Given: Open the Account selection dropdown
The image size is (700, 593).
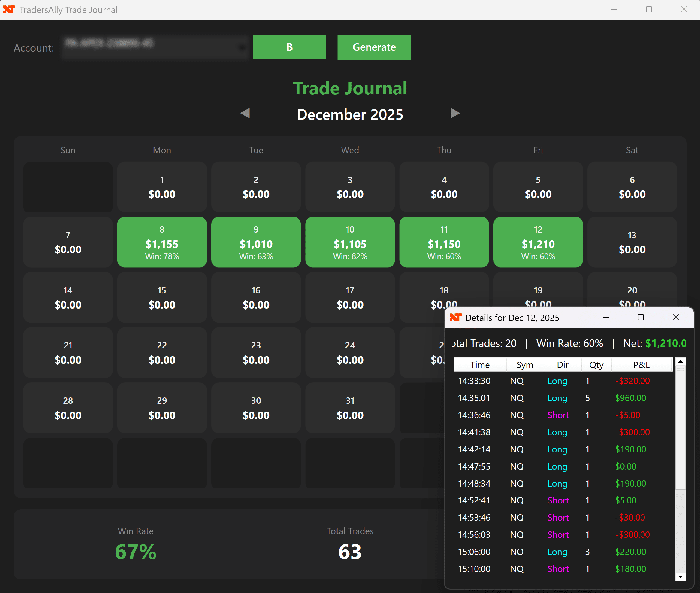Looking at the screenshot, I should (x=243, y=47).
